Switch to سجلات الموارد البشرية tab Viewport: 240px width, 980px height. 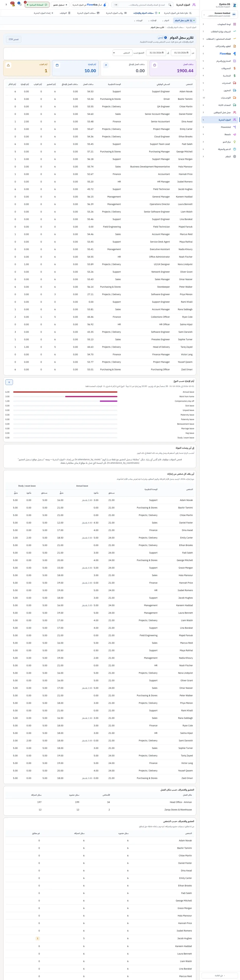tap(88, 13)
